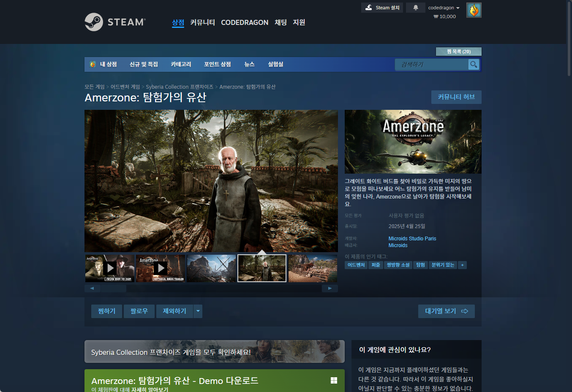Image resolution: width=572 pixels, height=392 pixels.
Task: Click the 찜하기 button
Action: pos(106,311)
